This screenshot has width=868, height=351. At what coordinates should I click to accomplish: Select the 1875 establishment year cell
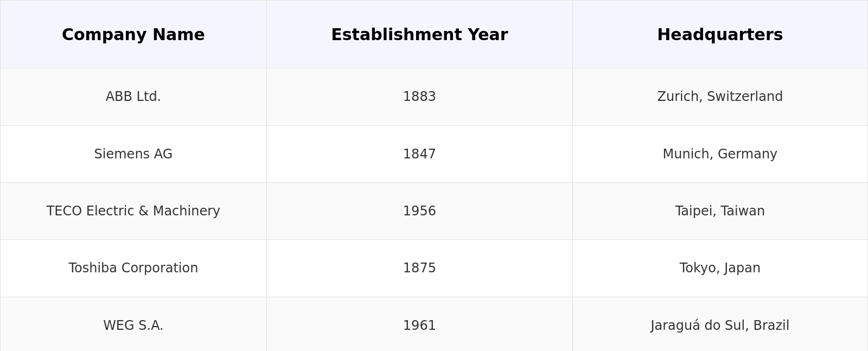click(x=419, y=268)
